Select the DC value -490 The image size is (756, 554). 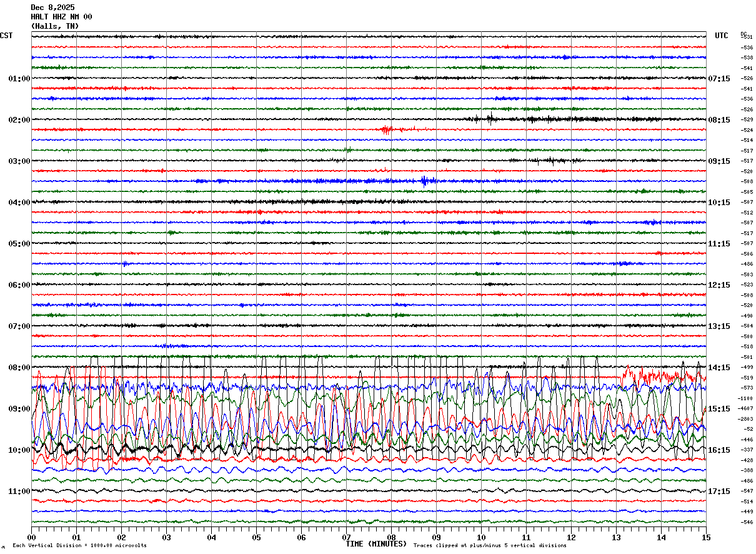747,316
